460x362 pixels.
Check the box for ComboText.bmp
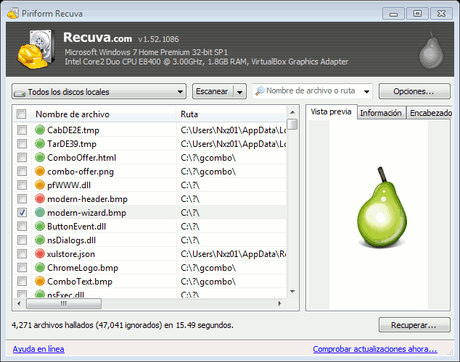tap(22, 281)
